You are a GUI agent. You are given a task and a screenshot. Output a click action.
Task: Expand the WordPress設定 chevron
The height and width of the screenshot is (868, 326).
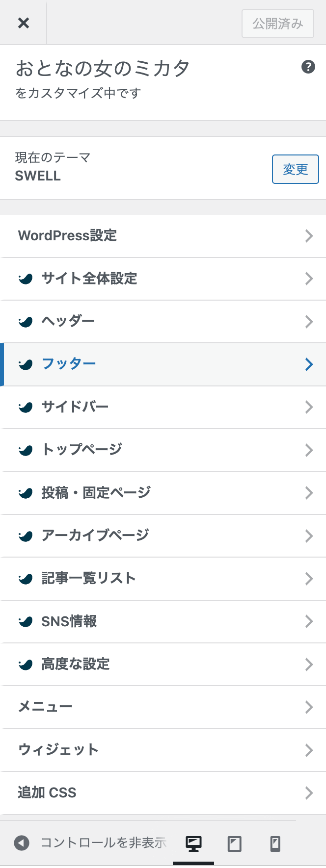coord(309,236)
